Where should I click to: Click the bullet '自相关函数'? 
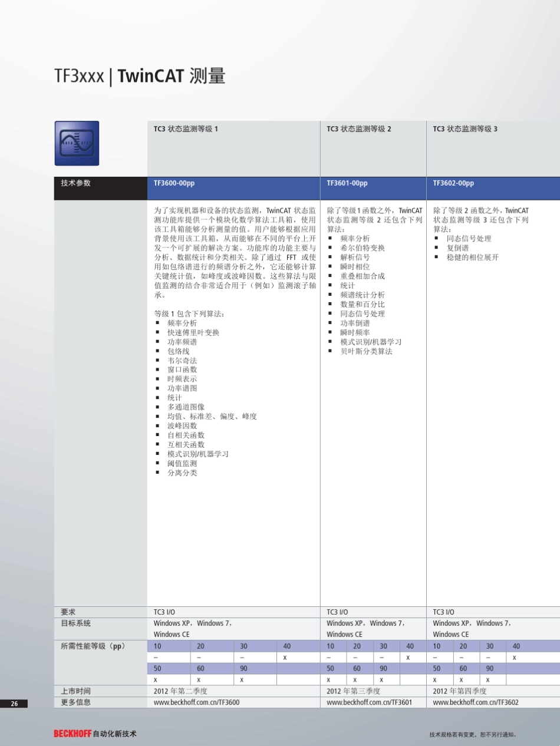pos(186,435)
